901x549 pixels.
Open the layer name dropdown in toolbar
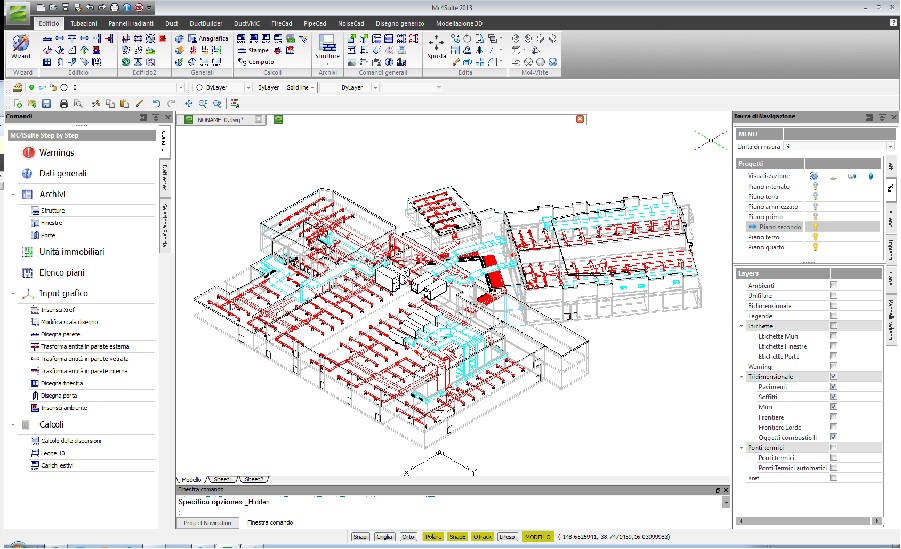180,87
